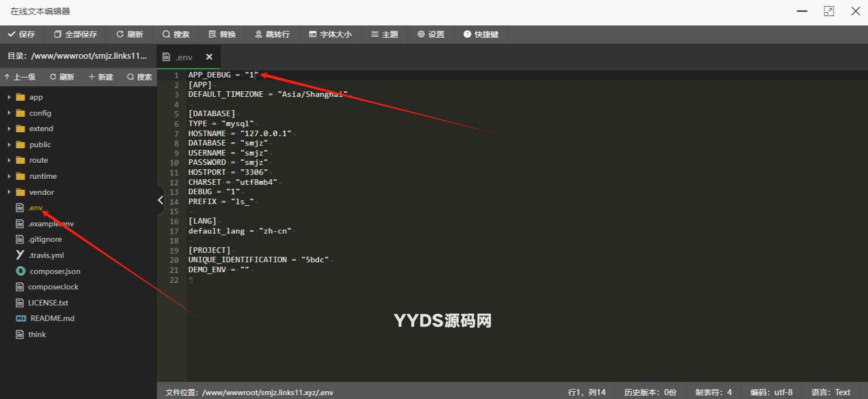Collapse the sidebar with the arrow handle
868x399 pixels.
point(161,200)
